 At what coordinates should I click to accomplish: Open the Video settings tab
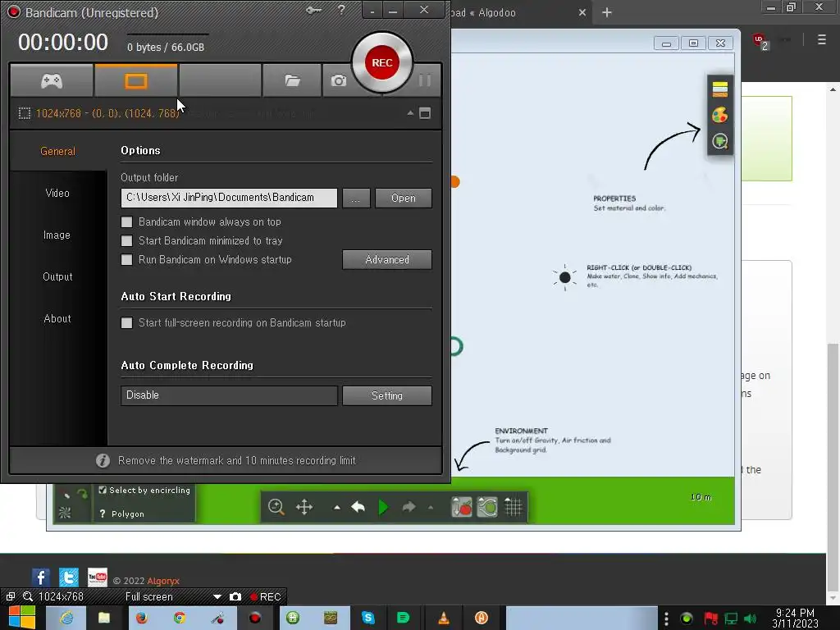tap(57, 193)
